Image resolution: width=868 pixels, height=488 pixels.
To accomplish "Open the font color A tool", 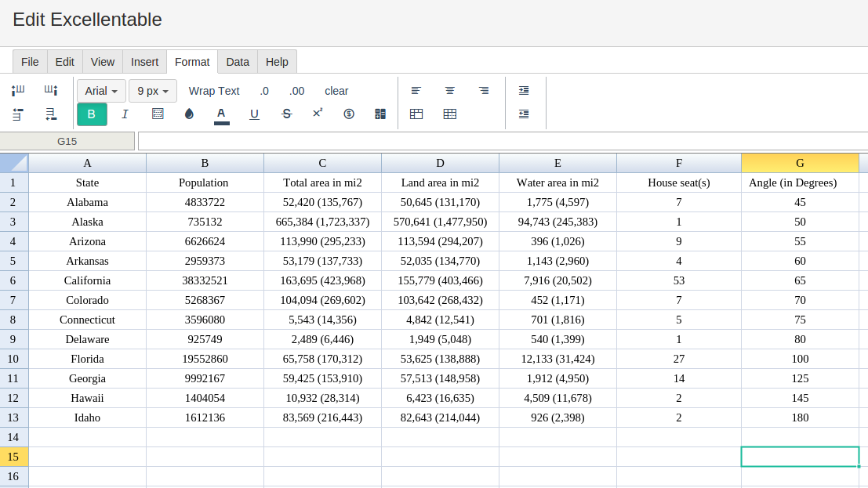I will point(221,115).
